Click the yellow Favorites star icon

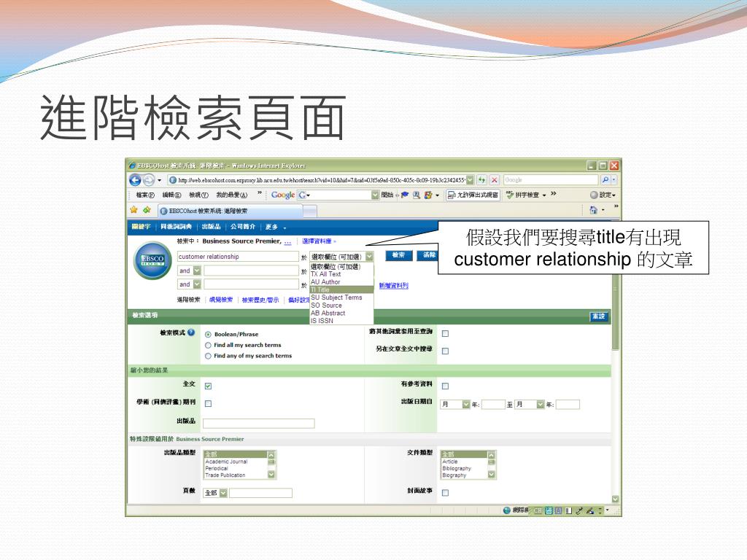[x=134, y=210]
